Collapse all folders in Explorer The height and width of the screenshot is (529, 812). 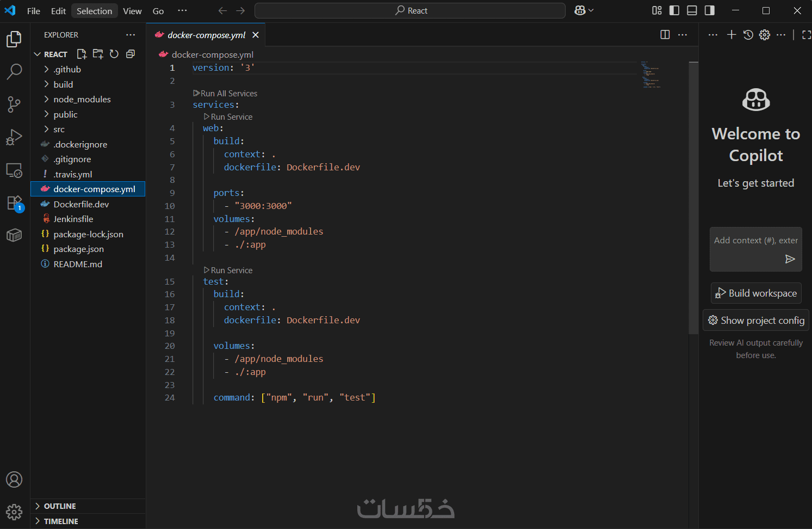pos(131,54)
